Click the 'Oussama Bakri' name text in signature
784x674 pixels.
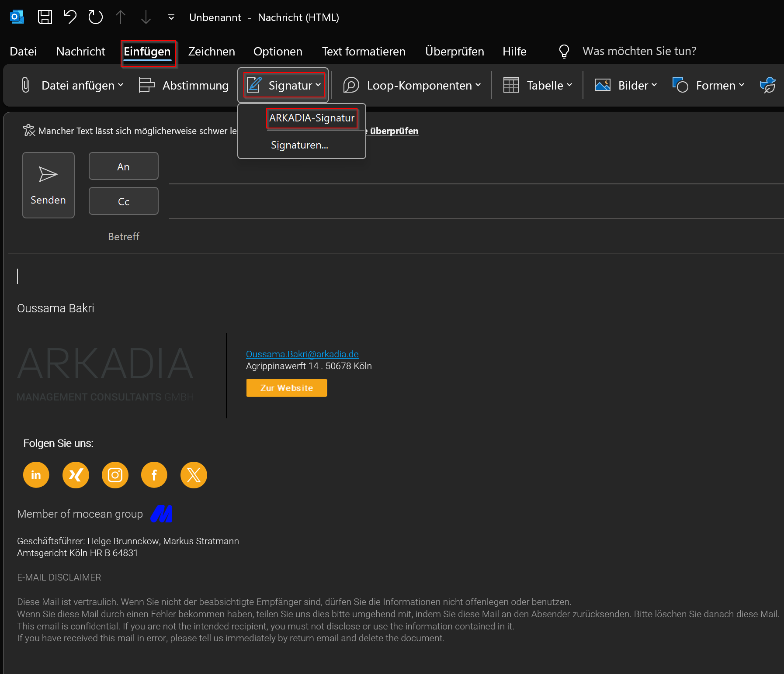click(56, 308)
